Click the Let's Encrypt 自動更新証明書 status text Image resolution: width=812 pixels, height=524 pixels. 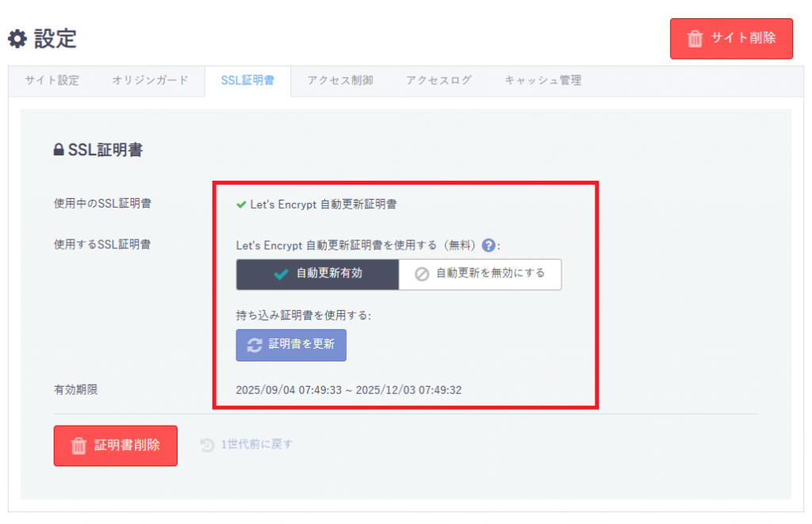point(324,205)
